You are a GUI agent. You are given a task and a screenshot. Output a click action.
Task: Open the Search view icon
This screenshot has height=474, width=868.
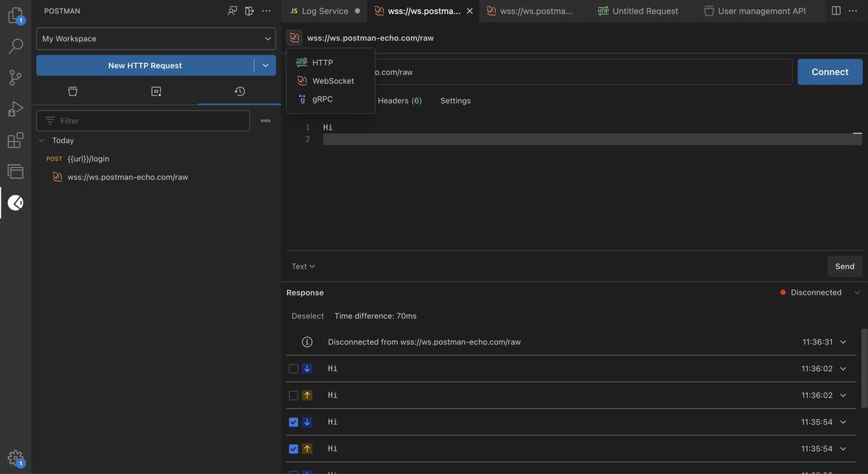tap(15, 46)
